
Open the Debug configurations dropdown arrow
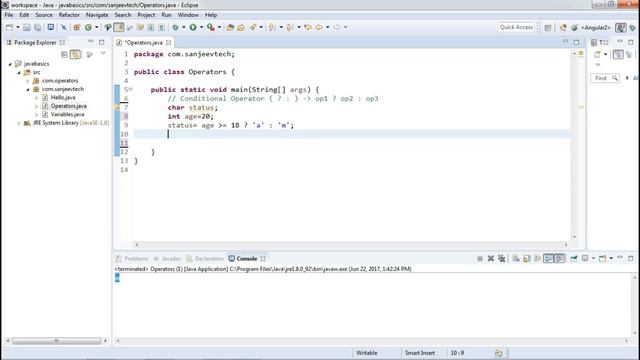click(x=184, y=27)
